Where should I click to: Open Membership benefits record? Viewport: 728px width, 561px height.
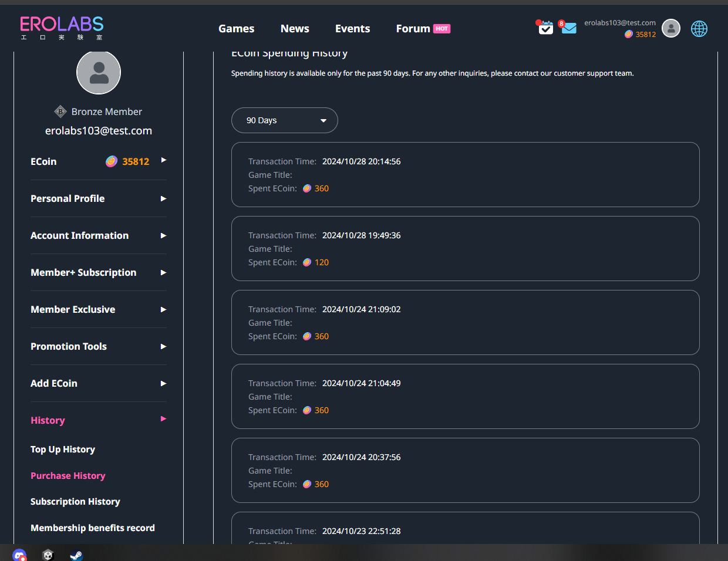[x=93, y=528]
